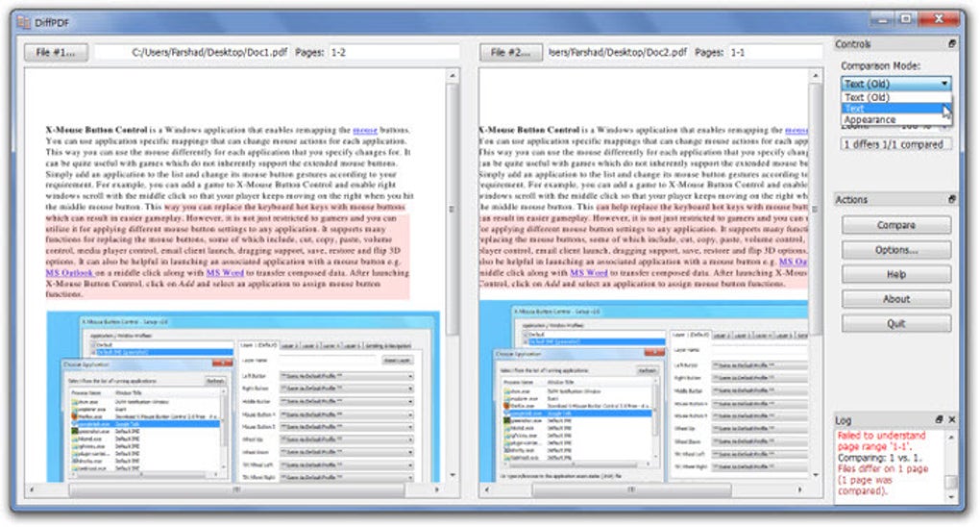This screenshot has width=980, height=527.
Task: Open the Options... dialog
Action: pos(896,250)
